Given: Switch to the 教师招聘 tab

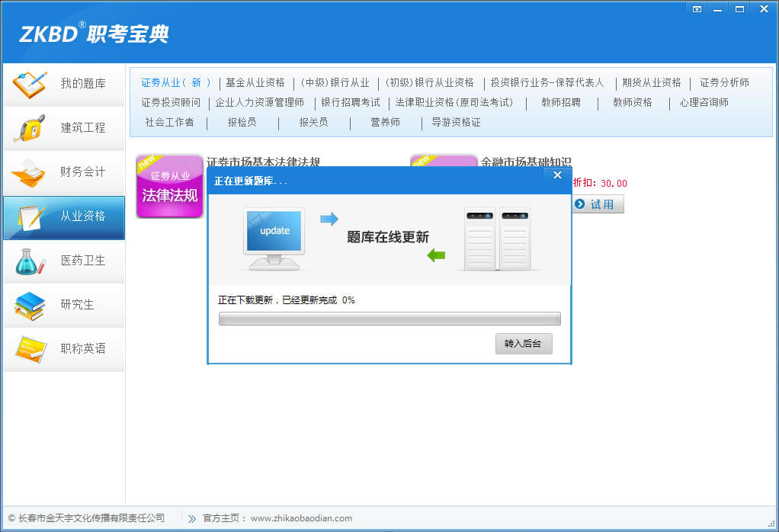Looking at the screenshot, I should [562, 101].
